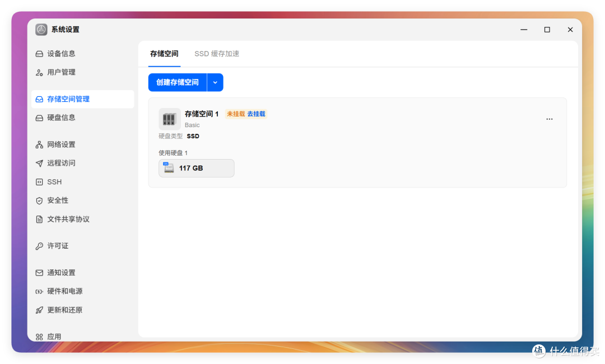The image size is (605, 364).
Task: Select 硬盘信息 in the sidebar
Action: [x=82, y=118]
